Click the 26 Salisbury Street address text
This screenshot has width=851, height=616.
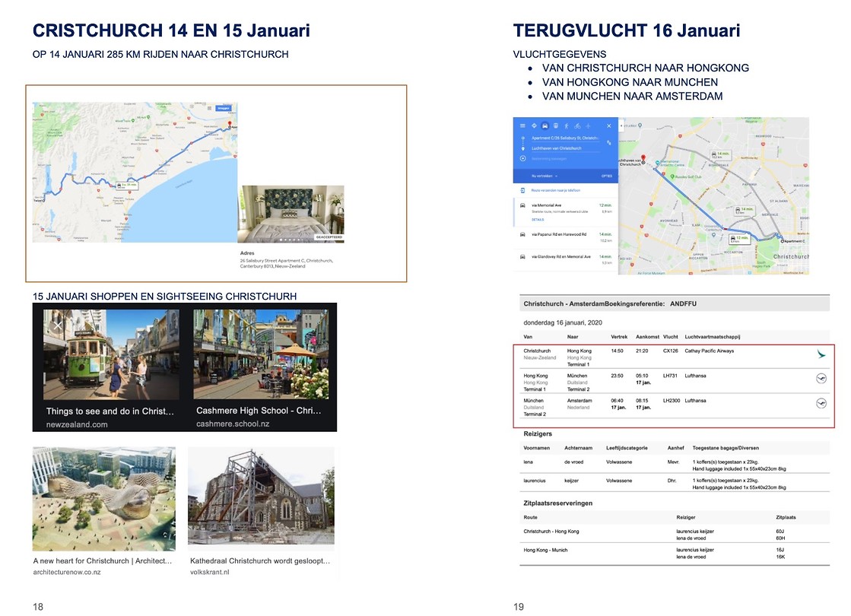click(x=286, y=263)
